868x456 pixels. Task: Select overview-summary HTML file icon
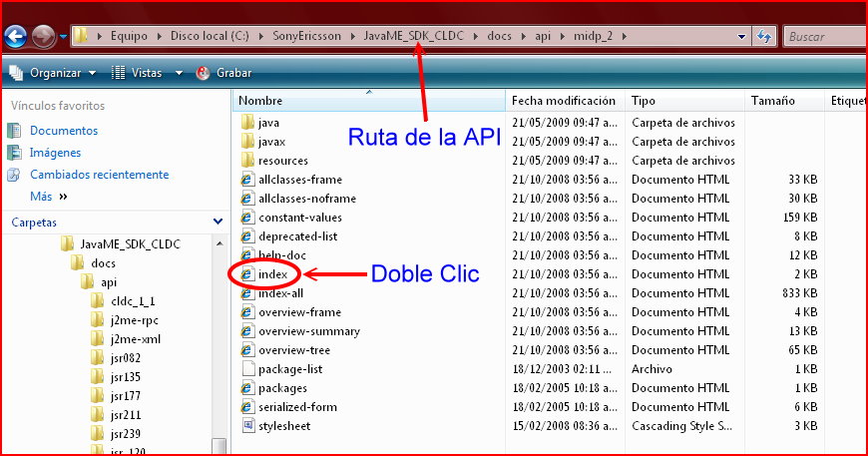247,331
